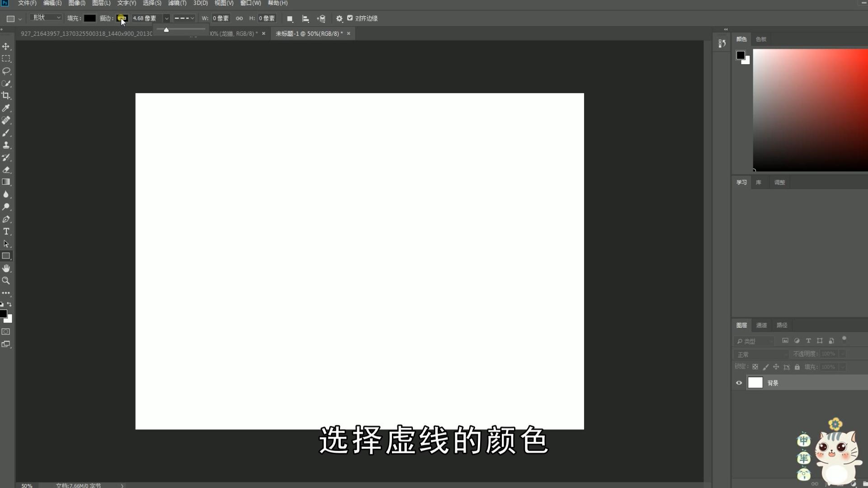
Task: Open dashed stroke type dropdown
Action: tap(184, 19)
